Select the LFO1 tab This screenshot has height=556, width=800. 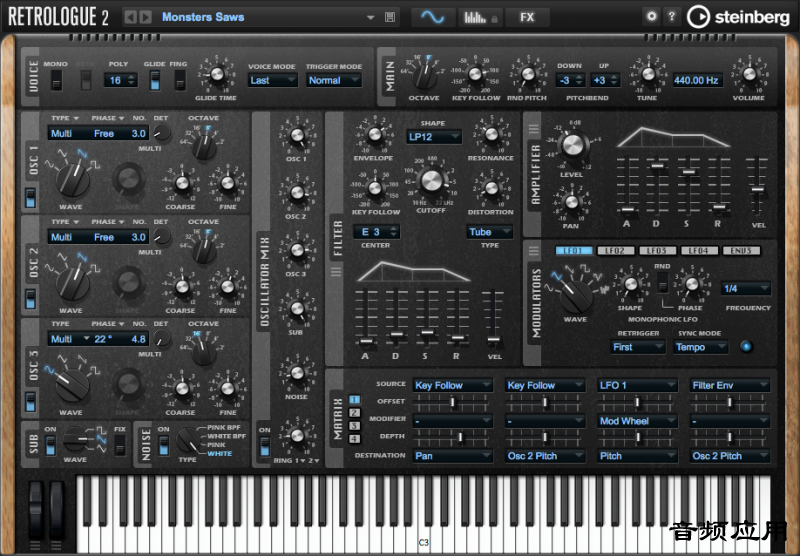coord(574,250)
